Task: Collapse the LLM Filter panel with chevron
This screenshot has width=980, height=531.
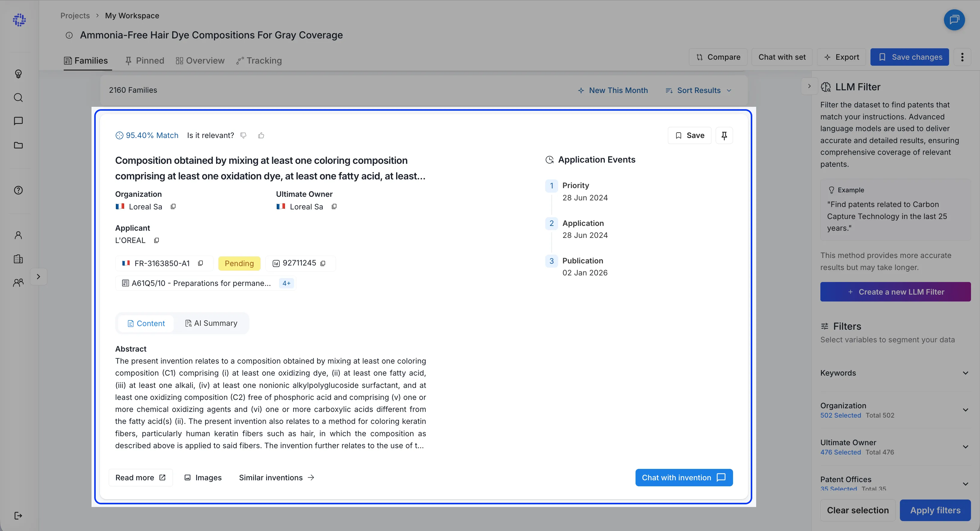Action: 809,86
